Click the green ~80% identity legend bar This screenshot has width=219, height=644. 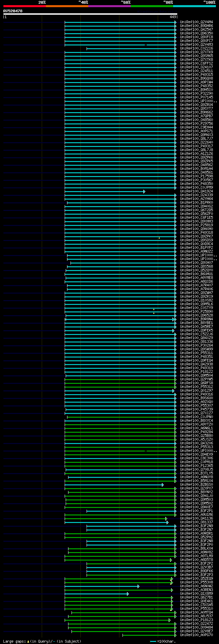[x=152, y=6]
